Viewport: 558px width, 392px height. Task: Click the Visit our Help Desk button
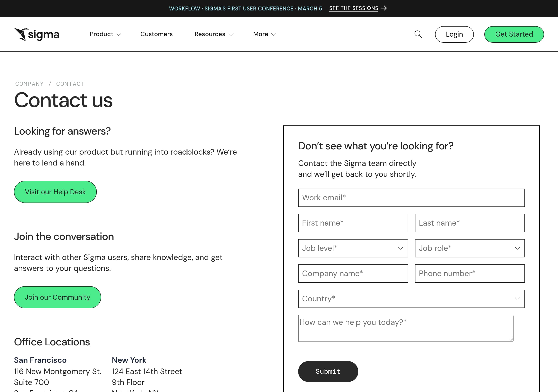coord(55,192)
